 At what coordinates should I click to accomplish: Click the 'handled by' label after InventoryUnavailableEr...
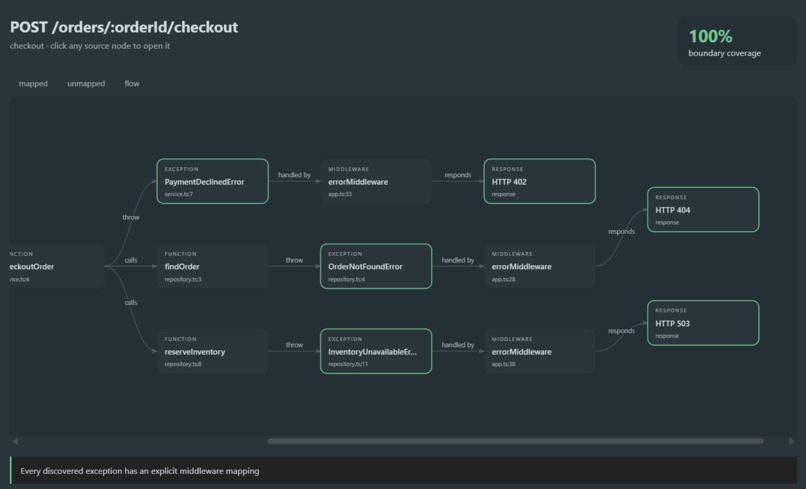tap(457, 345)
